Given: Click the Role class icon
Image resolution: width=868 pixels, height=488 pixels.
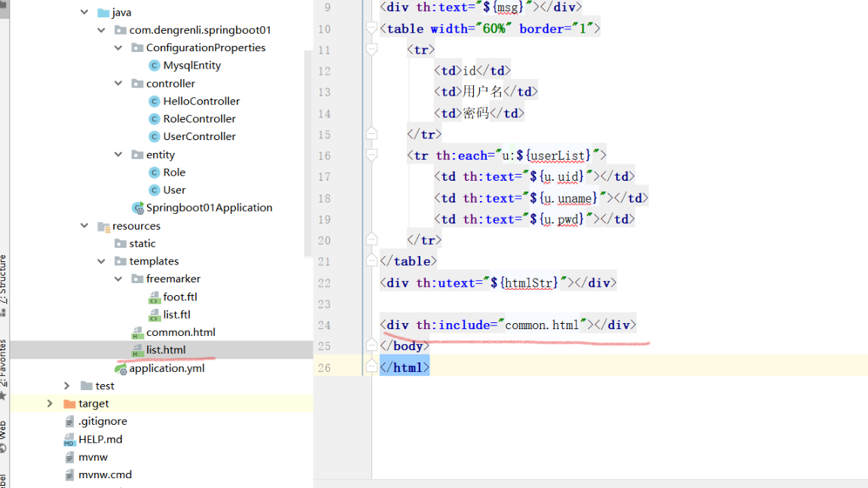Looking at the screenshot, I should point(154,172).
